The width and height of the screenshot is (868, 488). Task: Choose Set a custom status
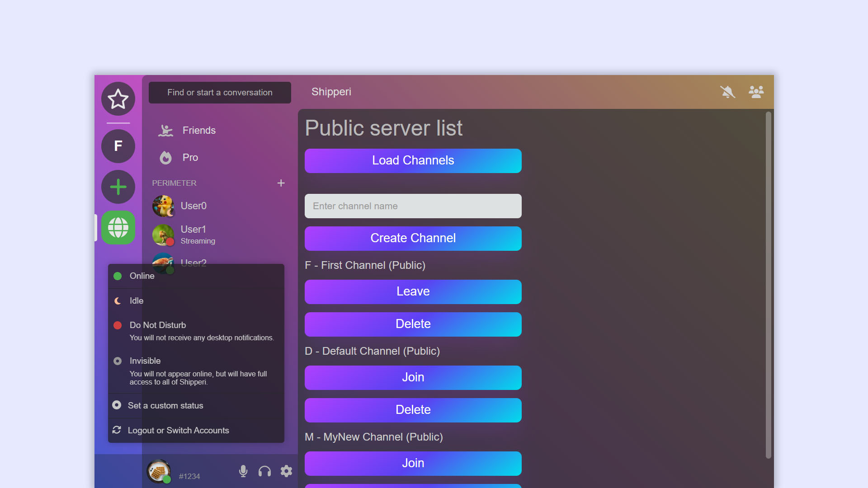(165, 406)
